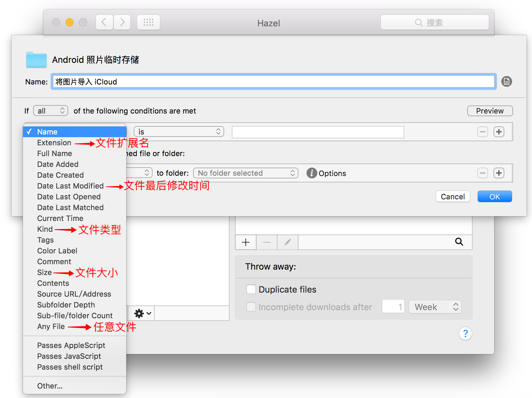Open the Options info icon

(312, 173)
